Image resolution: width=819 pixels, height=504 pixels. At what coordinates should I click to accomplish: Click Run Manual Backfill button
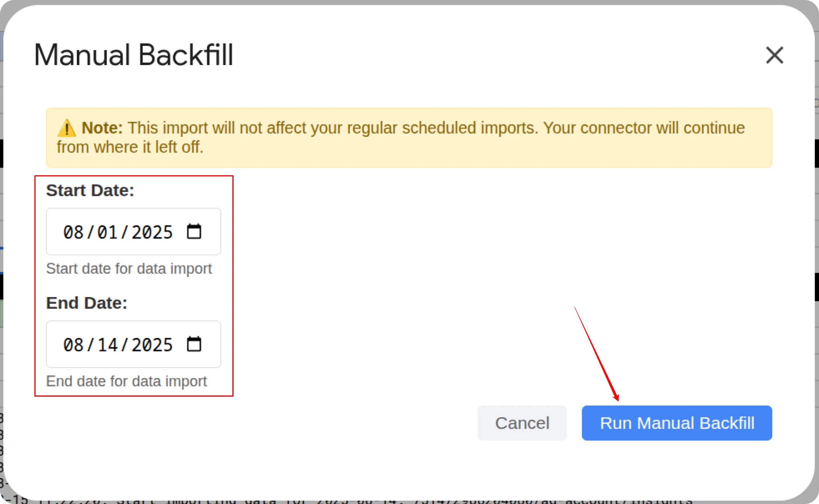pos(677,423)
